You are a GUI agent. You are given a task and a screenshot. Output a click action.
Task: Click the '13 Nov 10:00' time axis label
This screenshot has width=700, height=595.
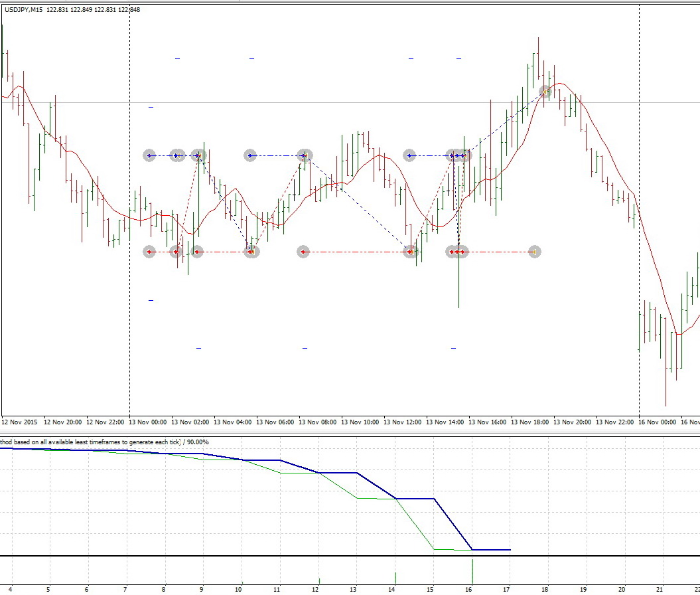point(360,422)
